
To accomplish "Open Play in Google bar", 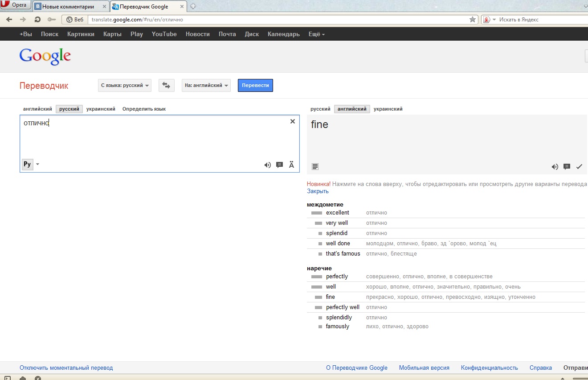I will (137, 34).
